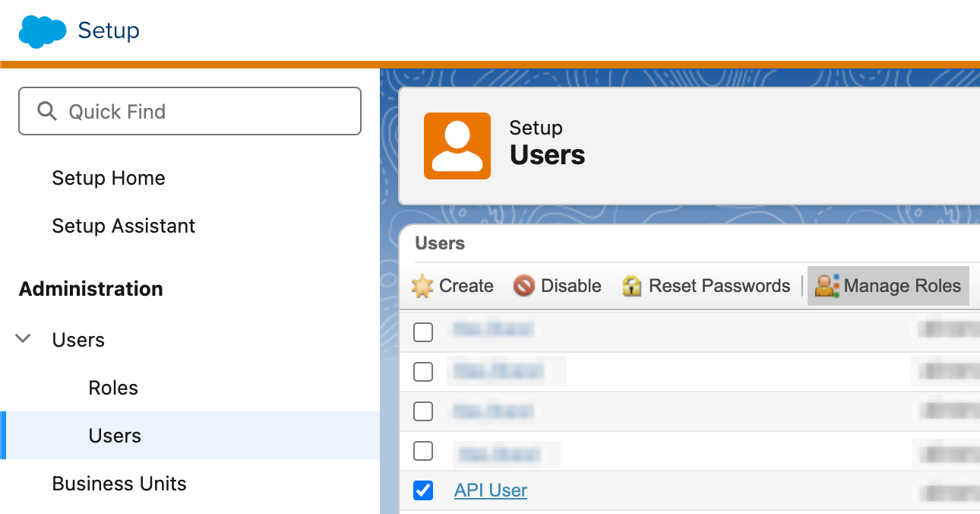This screenshot has height=514, width=980.
Task: Open the API User link
Action: [491, 490]
